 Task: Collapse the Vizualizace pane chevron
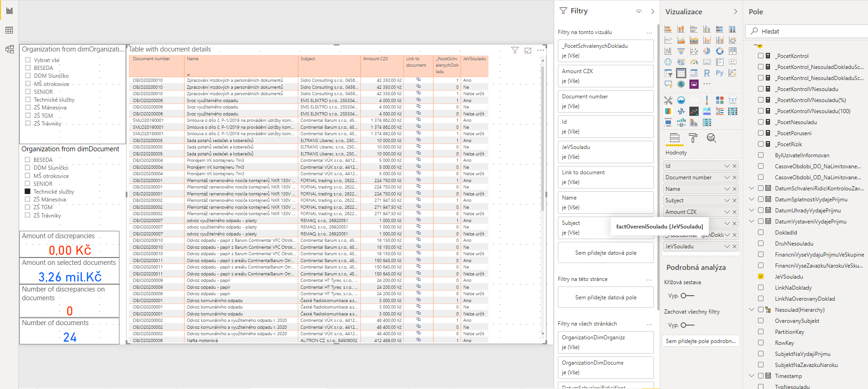[x=735, y=11]
